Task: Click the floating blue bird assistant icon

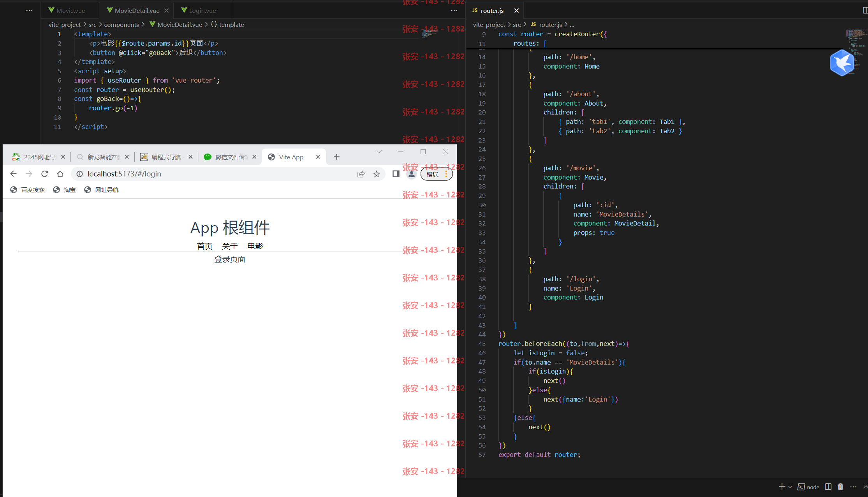Action: pyautogui.click(x=842, y=63)
